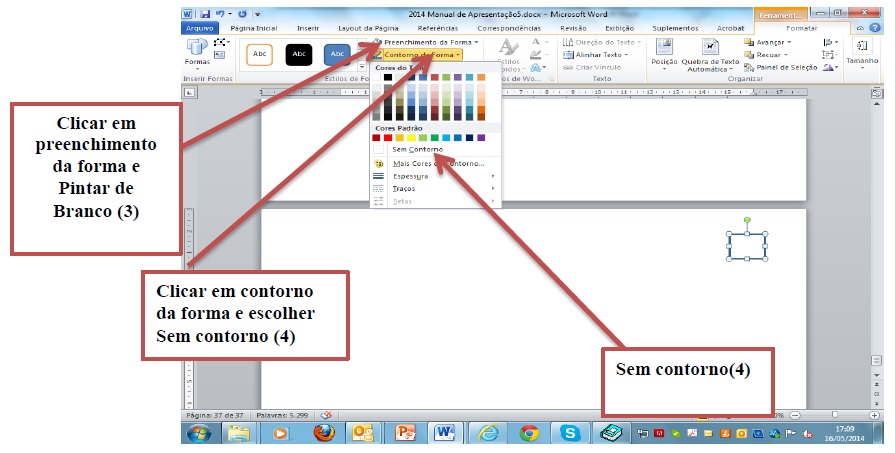Choose the orange-outlined Abc shape style
The width and height of the screenshot is (895, 453).
[x=260, y=54]
